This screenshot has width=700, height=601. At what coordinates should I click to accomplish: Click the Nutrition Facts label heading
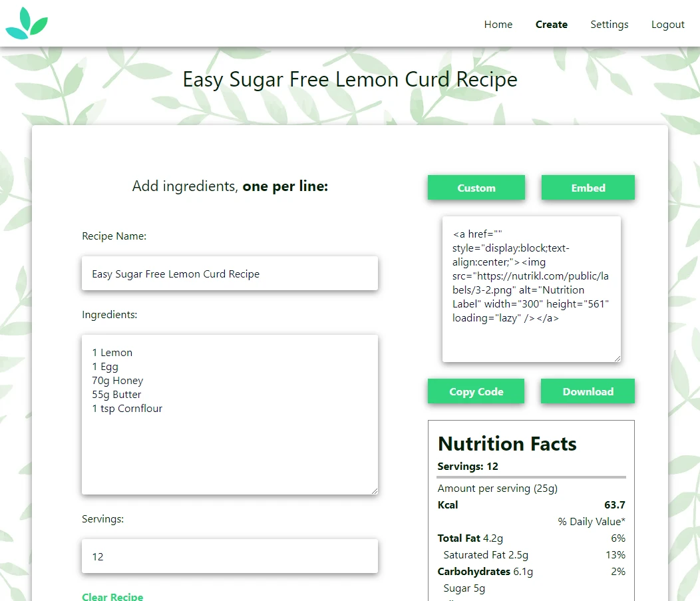pos(507,444)
